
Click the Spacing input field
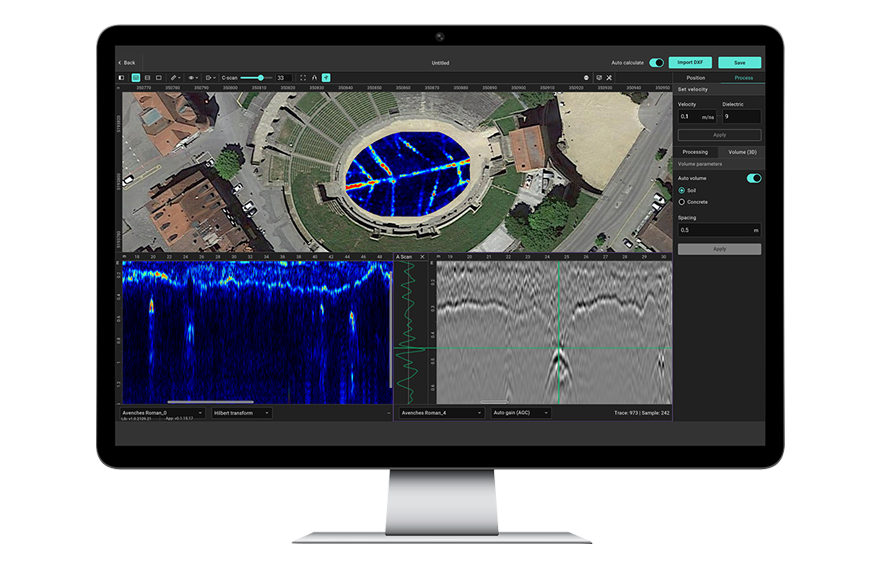[x=719, y=230]
